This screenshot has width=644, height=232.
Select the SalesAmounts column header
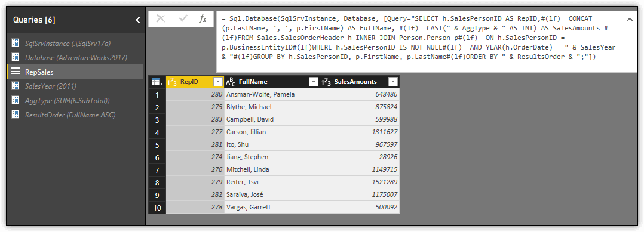(360, 82)
